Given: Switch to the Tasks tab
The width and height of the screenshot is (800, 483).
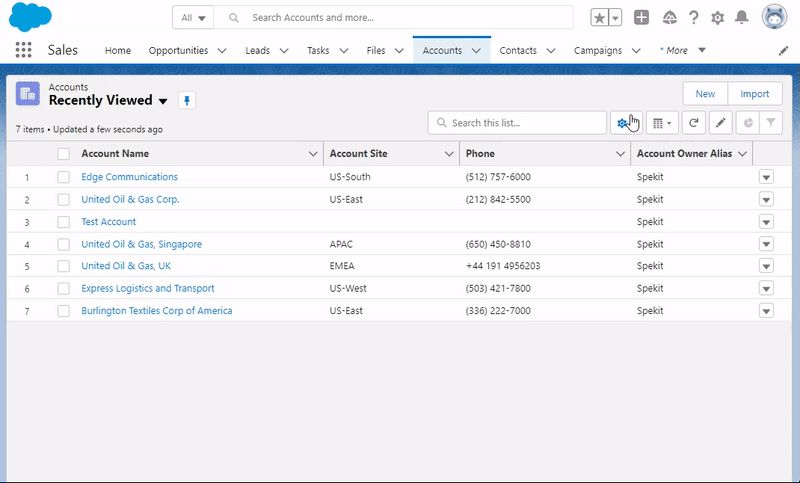Looking at the screenshot, I should click(x=318, y=50).
